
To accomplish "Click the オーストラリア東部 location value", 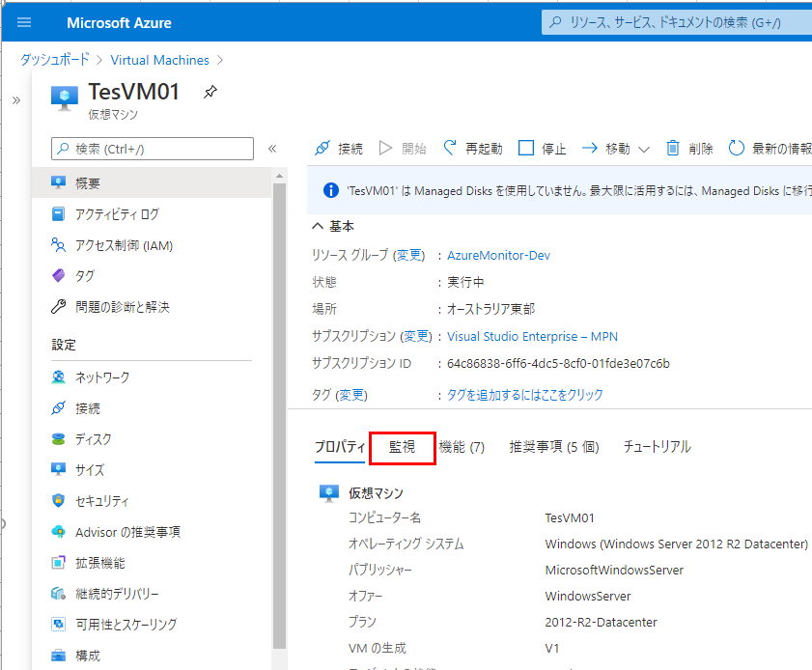I will 490,309.
